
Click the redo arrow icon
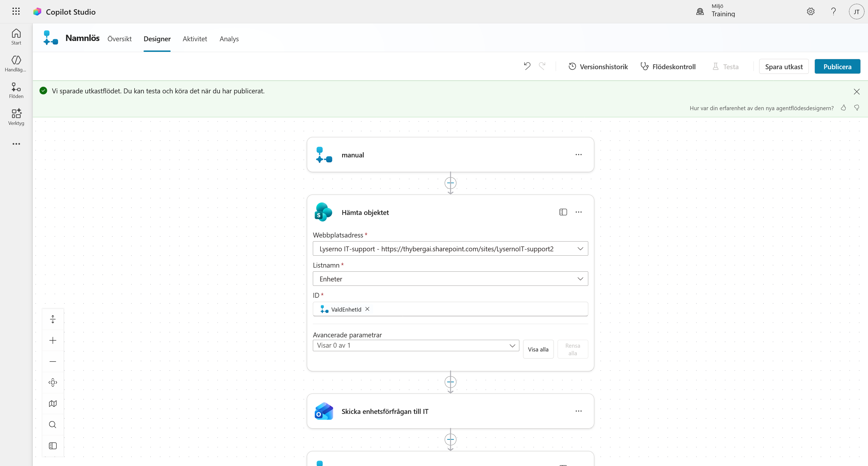click(x=542, y=66)
